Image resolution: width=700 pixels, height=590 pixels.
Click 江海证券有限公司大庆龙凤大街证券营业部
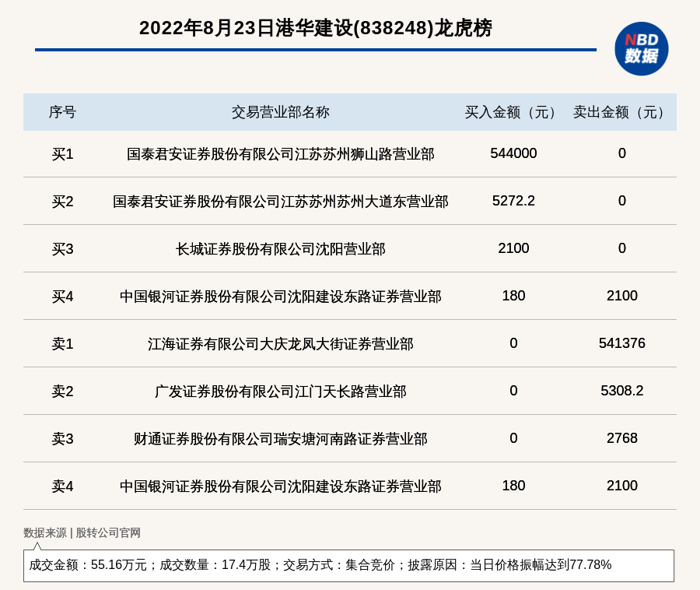[280, 344]
